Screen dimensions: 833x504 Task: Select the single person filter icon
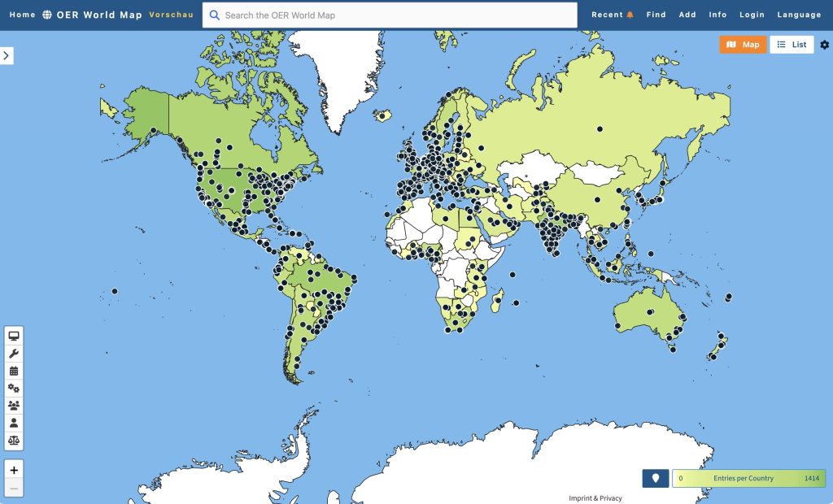[x=14, y=423]
